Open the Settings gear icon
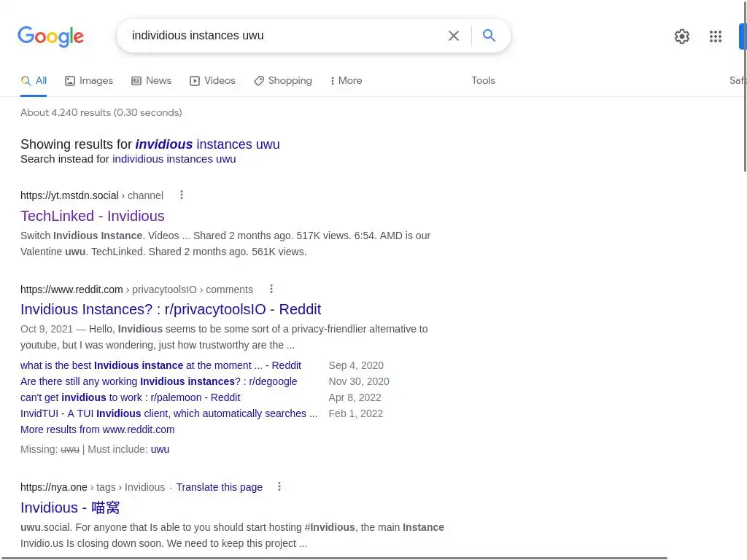The image size is (747, 560). pyautogui.click(x=682, y=36)
